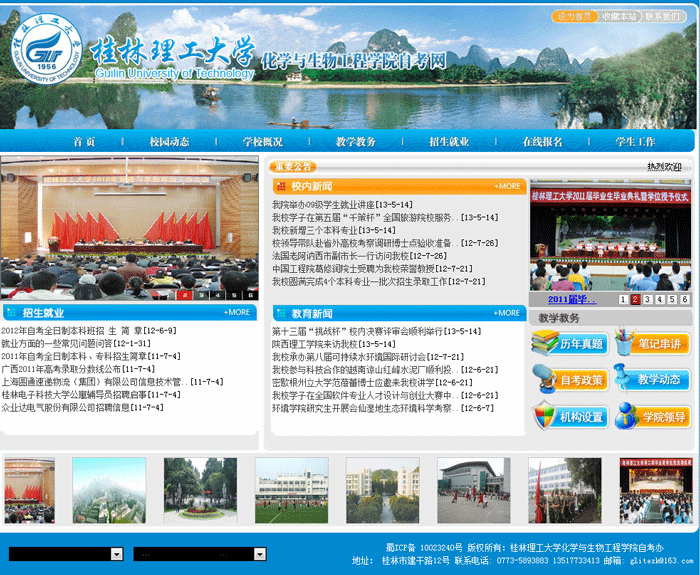Open basketball court thumbnail in photo strip
The height and width of the screenshot is (575, 700).
[474, 490]
